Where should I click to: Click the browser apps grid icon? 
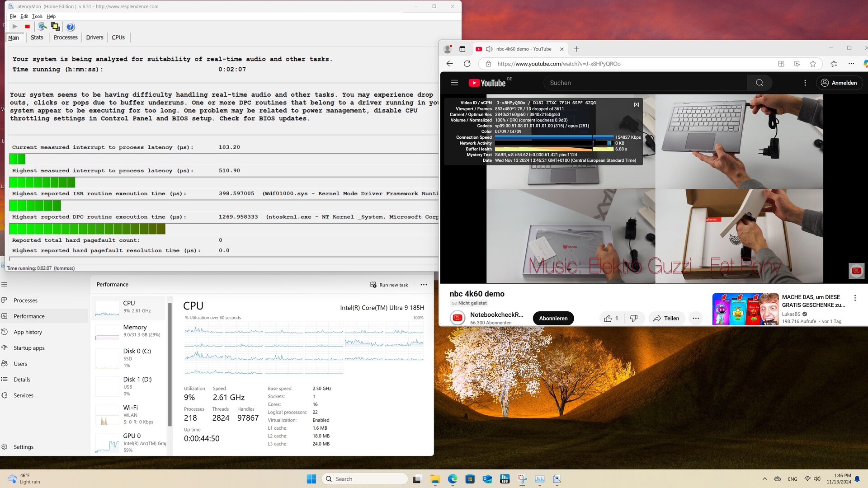tap(781, 64)
